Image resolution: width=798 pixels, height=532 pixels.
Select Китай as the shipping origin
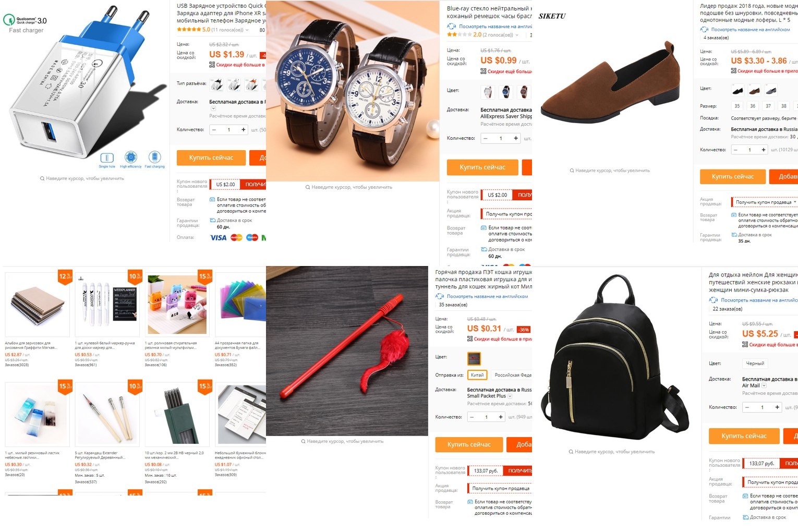pos(477,375)
